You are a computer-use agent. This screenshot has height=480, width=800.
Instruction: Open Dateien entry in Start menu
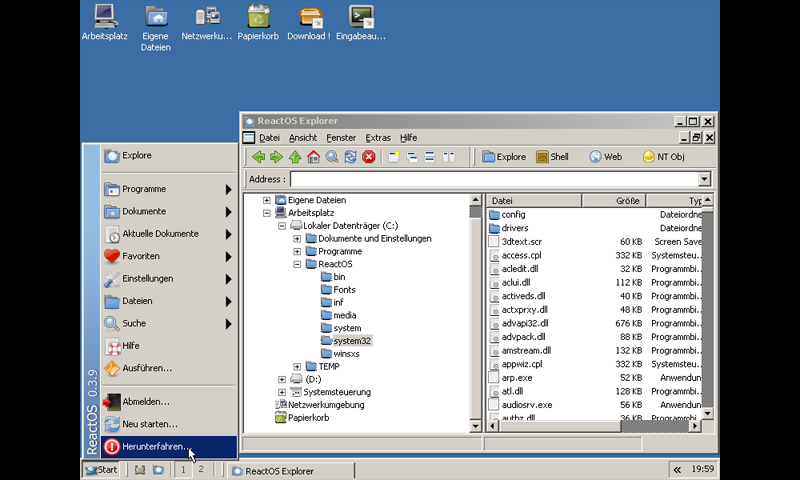click(x=169, y=301)
